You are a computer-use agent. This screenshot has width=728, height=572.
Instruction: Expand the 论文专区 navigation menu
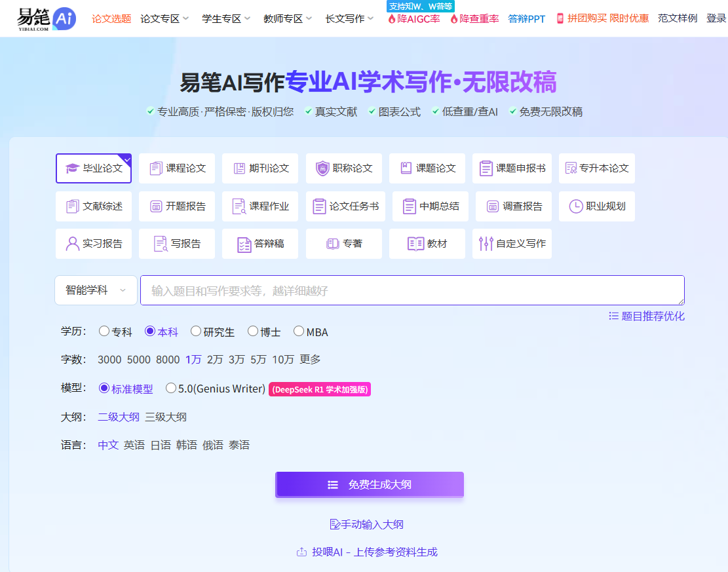tap(164, 19)
